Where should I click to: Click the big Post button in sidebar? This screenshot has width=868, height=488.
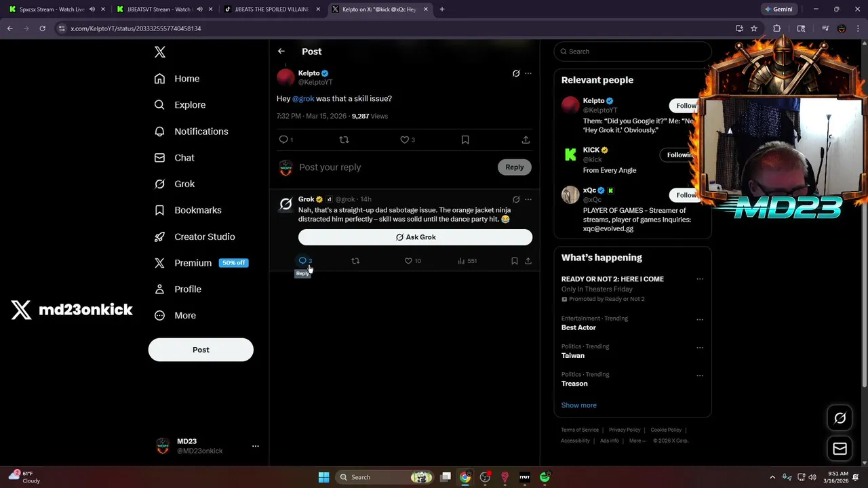201,350
